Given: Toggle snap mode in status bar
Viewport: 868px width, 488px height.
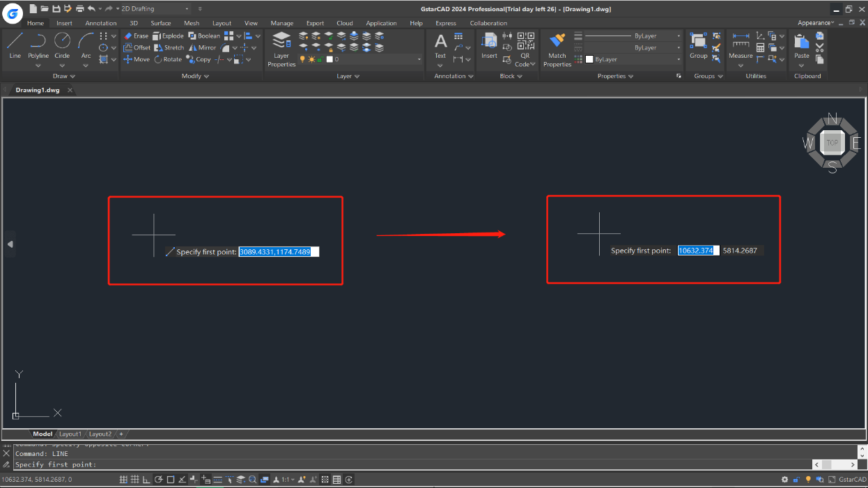Looking at the screenshot, I should pyautogui.click(x=123, y=480).
